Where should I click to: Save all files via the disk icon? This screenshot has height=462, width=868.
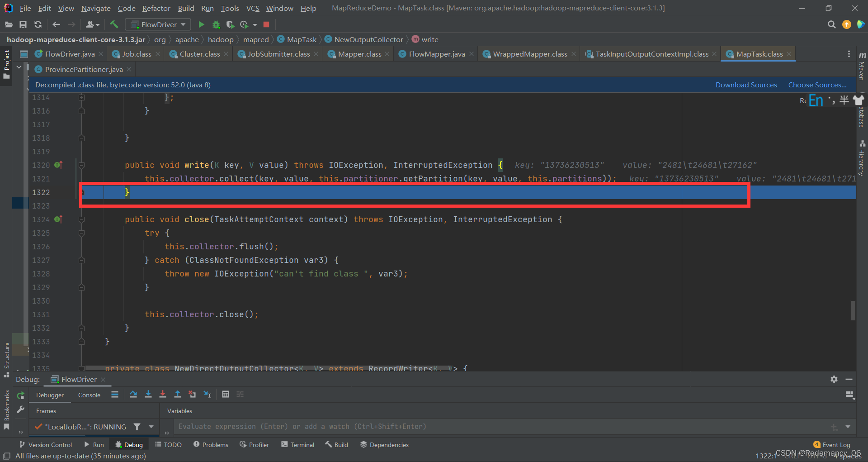coord(23,24)
